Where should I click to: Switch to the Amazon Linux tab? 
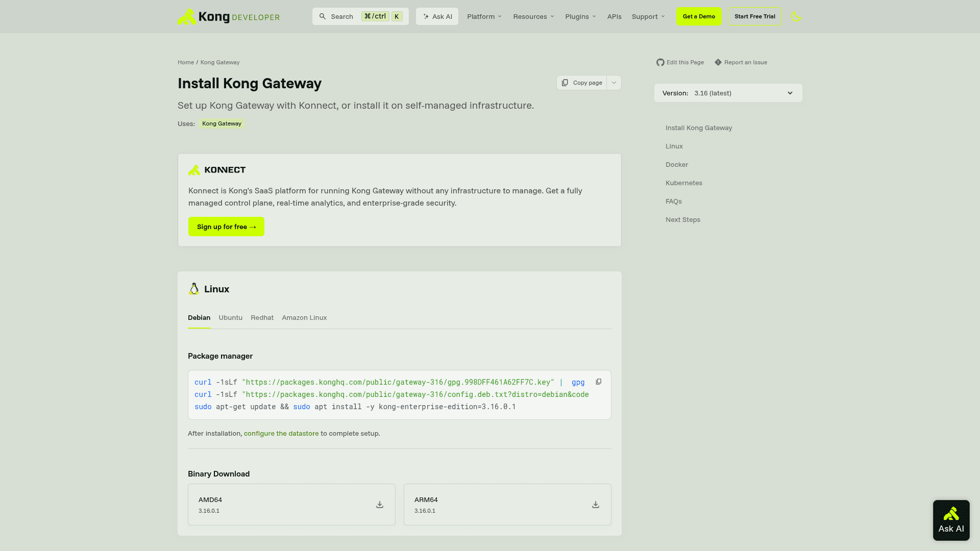point(304,317)
